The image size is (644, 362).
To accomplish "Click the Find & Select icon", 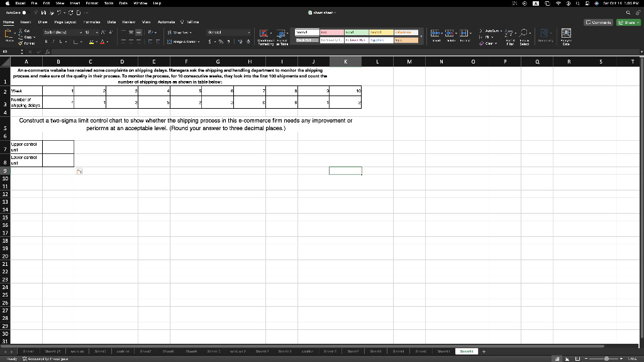I will (x=524, y=36).
